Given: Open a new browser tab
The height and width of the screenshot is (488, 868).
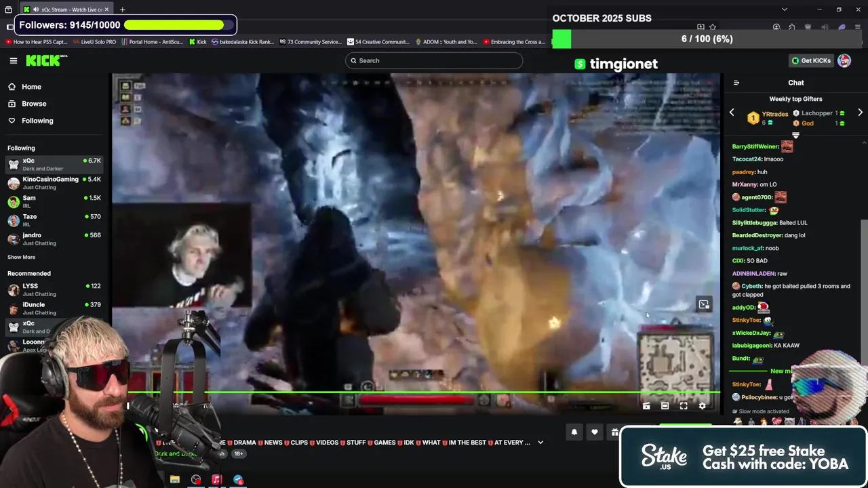Looking at the screenshot, I should (122, 9).
